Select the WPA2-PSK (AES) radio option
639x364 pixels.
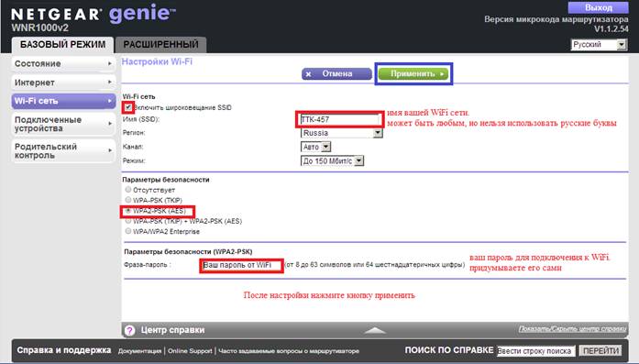[128, 211]
